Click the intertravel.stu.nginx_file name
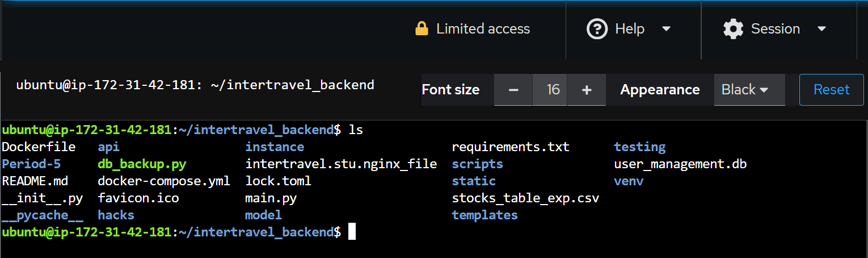This screenshot has height=258, width=868. [341, 164]
